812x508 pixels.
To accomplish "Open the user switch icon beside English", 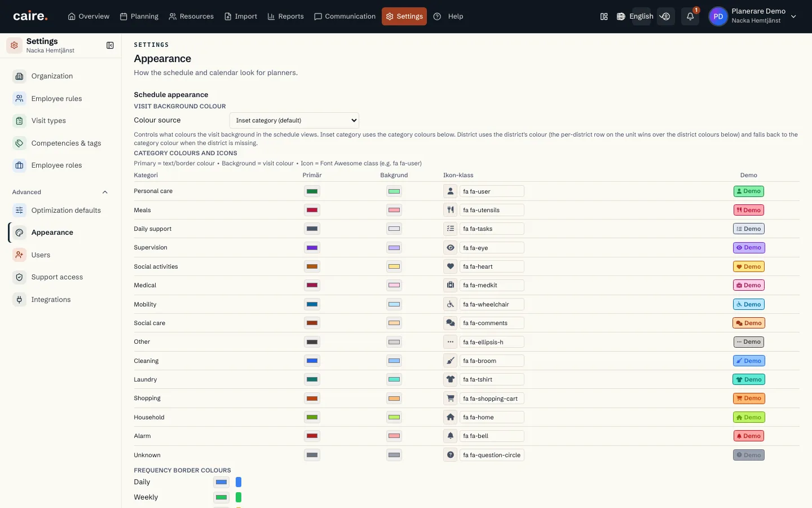I will click(666, 16).
